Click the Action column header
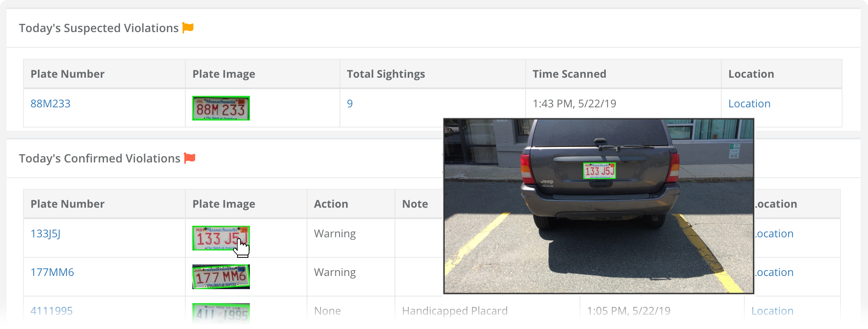Image resolution: width=868 pixels, height=329 pixels. 331,204
